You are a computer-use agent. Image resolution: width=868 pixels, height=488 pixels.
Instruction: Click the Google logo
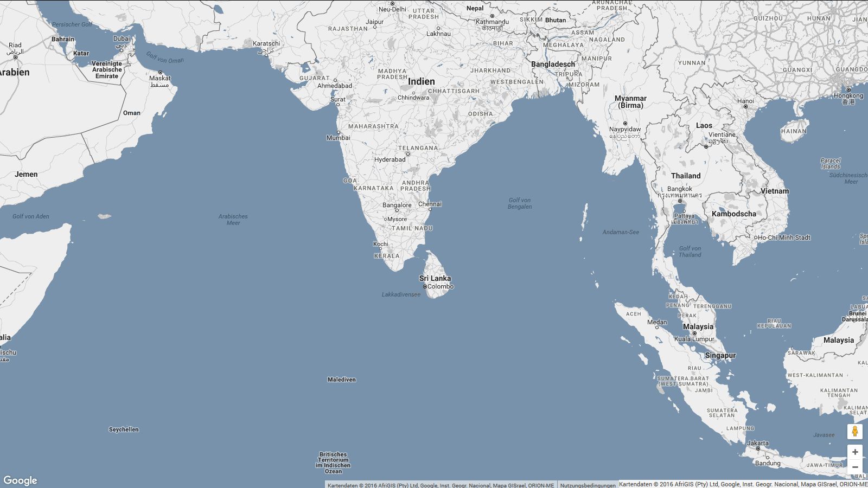pyautogui.click(x=20, y=480)
